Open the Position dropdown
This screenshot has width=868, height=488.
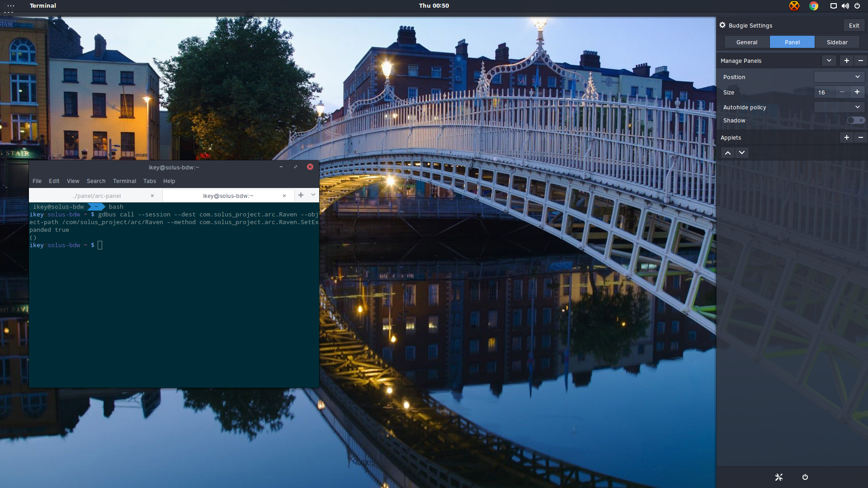839,77
